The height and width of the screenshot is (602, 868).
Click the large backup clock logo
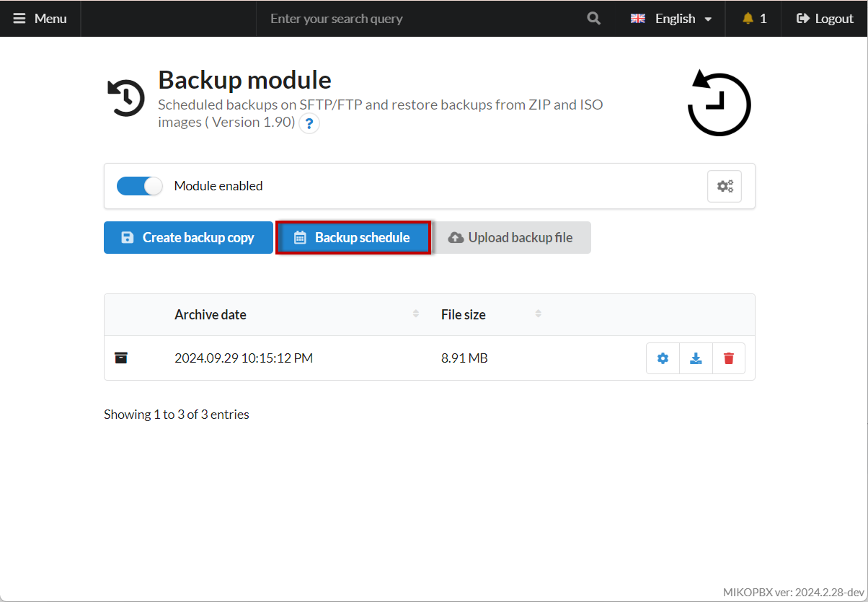tap(719, 103)
